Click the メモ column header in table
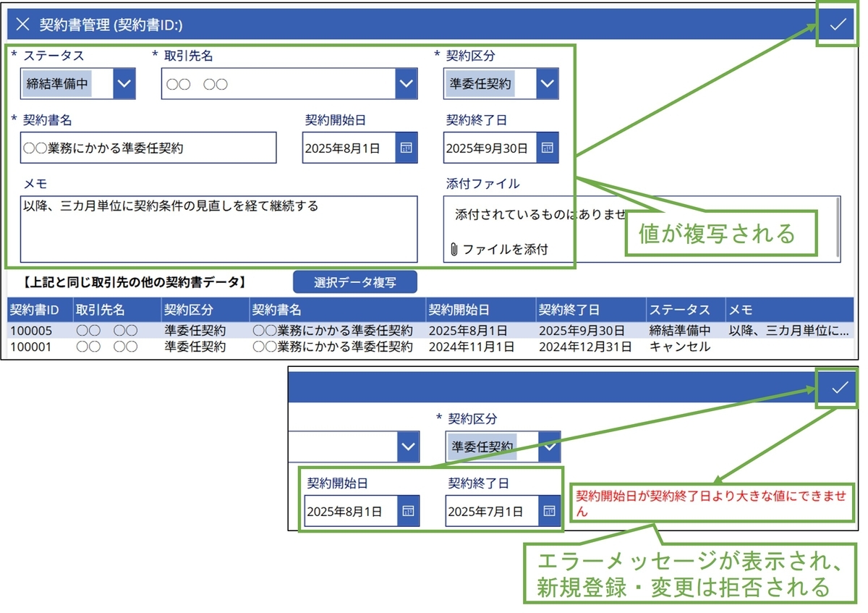Viewport: 868px width, 613px height. point(789,310)
